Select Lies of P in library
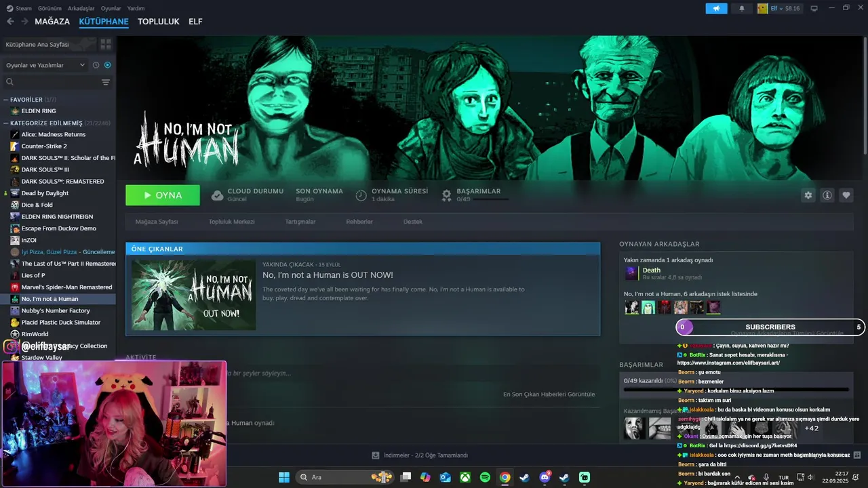 [x=33, y=275]
